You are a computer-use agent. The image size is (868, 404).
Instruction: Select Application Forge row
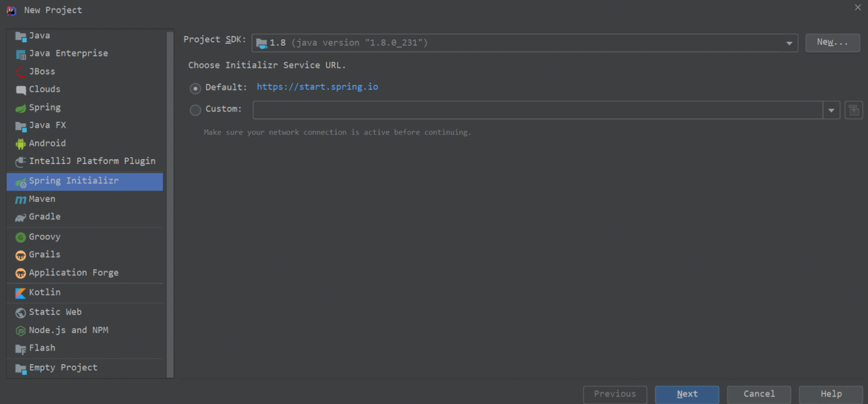85,273
